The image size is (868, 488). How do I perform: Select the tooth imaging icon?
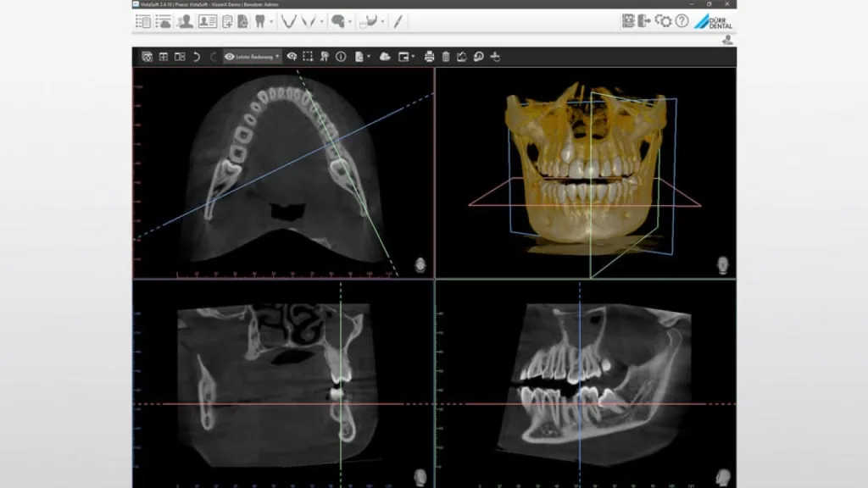[260, 21]
